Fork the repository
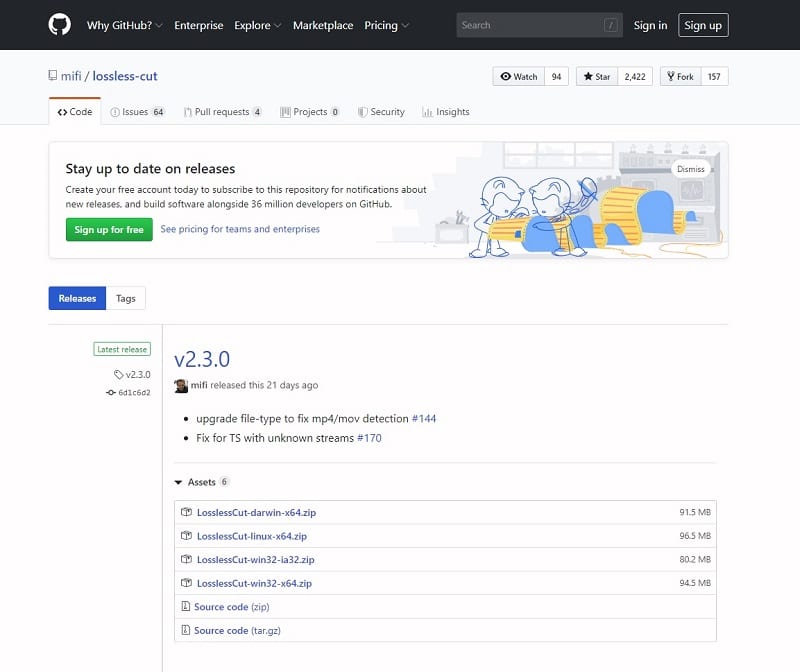 click(681, 77)
